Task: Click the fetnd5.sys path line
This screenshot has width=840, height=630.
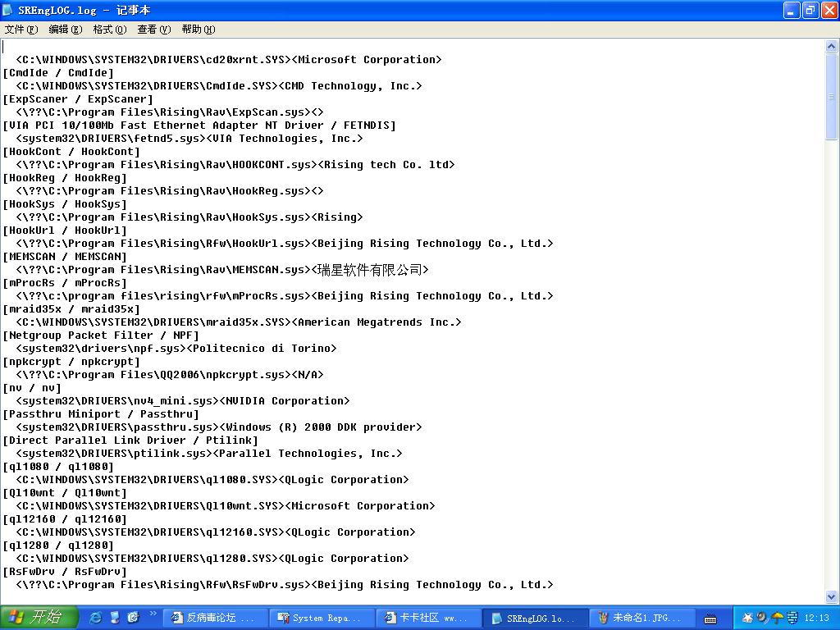Action: click(x=189, y=138)
